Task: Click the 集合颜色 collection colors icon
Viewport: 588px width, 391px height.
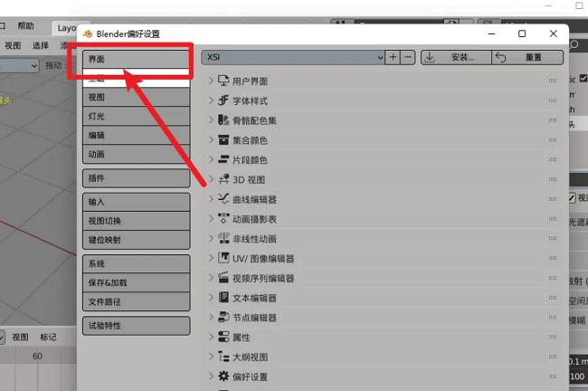Action: 223,140
